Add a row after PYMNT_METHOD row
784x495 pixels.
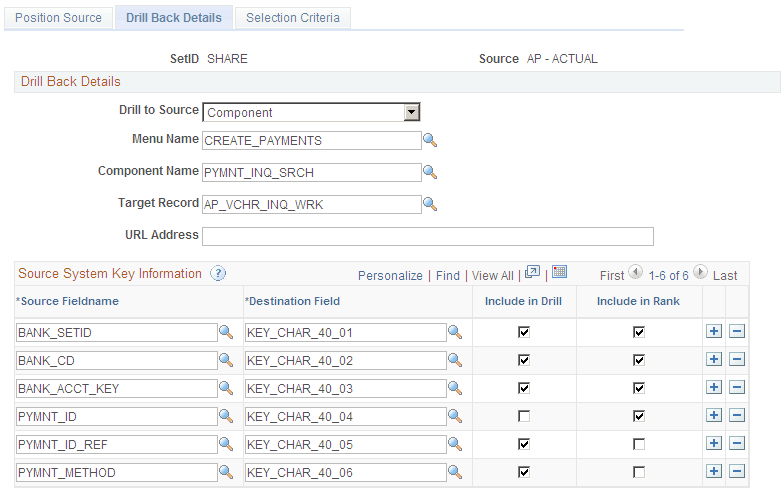click(x=714, y=471)
